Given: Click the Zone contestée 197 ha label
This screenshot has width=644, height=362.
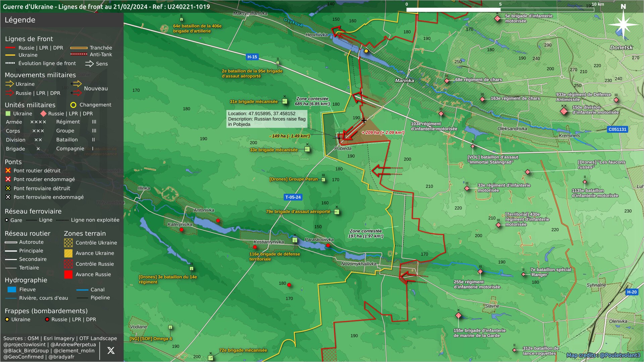Looking at the screenshot, I should 366,234.
